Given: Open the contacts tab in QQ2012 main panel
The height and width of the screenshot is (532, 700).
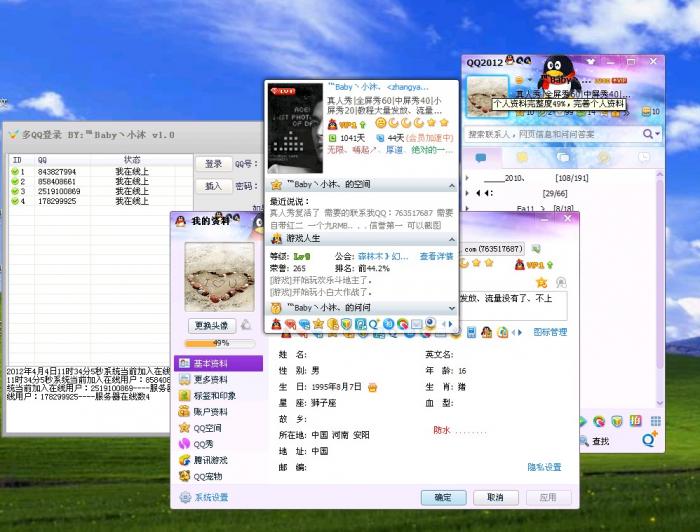Looking at the screenshot, I should pos(481,158).
